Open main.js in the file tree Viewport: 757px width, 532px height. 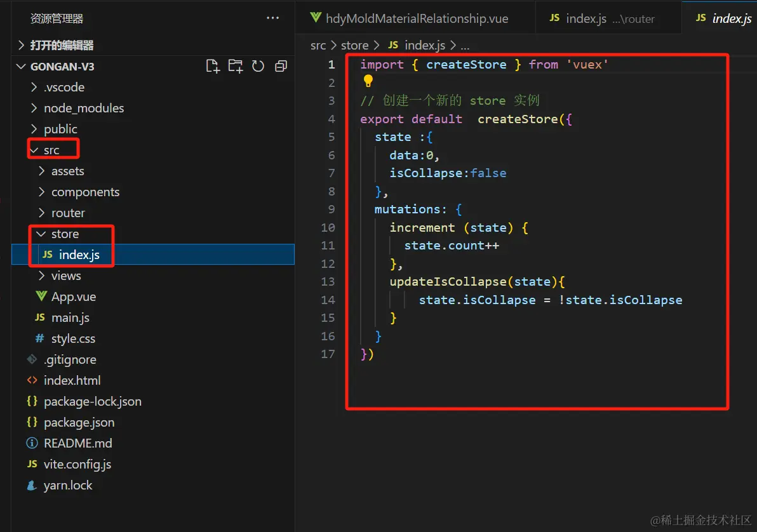point(153,317)
